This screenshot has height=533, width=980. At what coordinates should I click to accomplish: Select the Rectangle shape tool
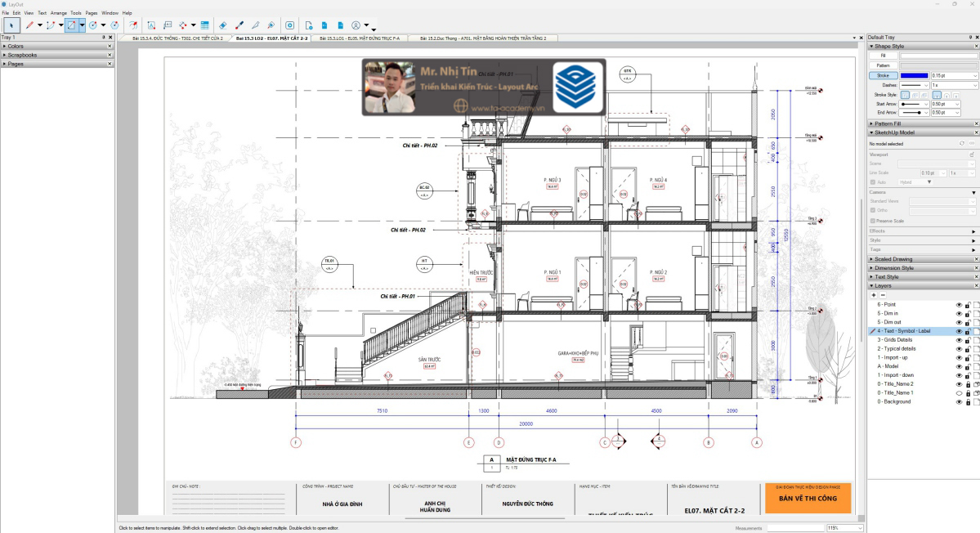coord(71,25)
